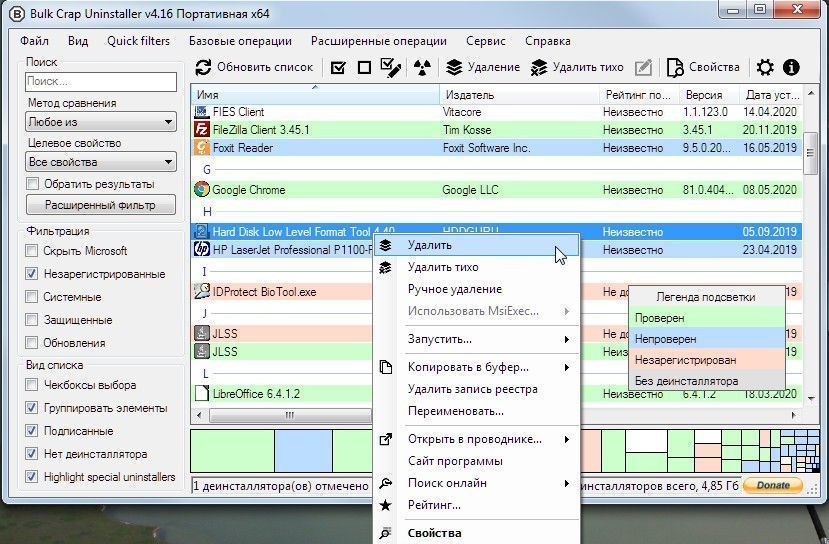Click the About info icon

791,67
